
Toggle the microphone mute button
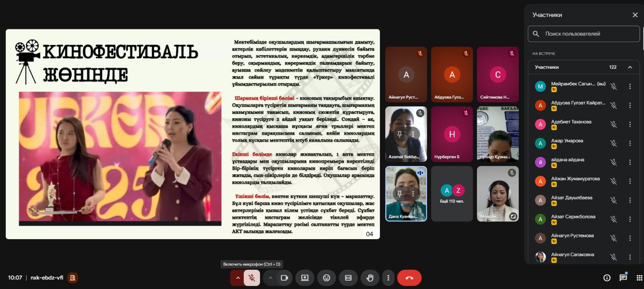[x=252, y=278]
